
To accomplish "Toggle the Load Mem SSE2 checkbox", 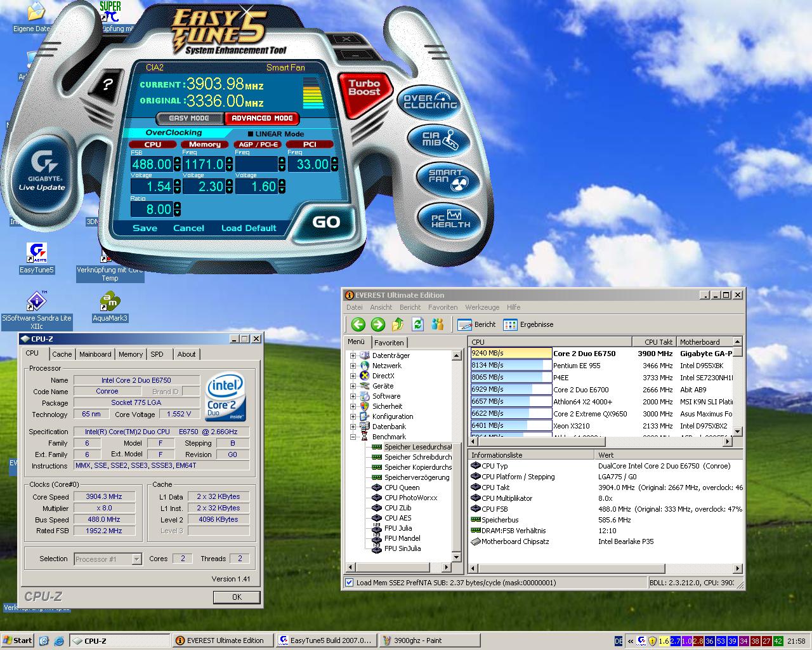I will (x=349, y=582).
